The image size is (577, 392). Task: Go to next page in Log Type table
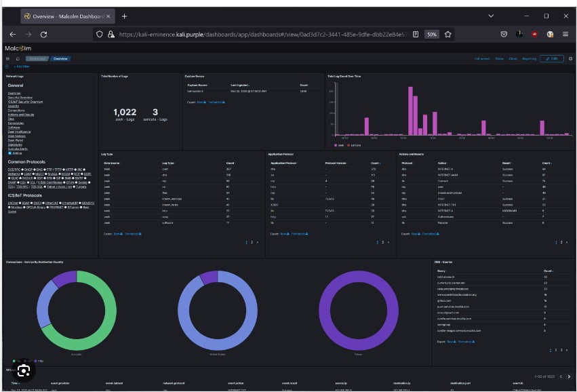(x=258, y=242)
